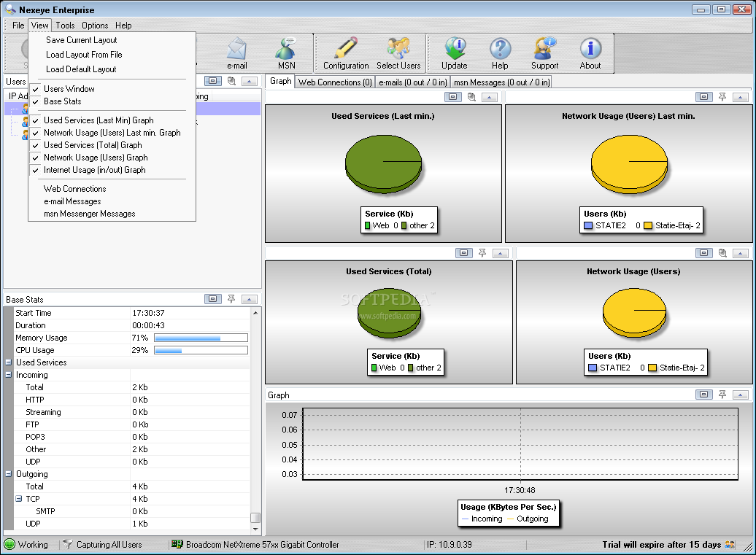Click the Users panel auto-hide icon
Viewport: 756px width, 555px height.
click(x=231, y=81)
